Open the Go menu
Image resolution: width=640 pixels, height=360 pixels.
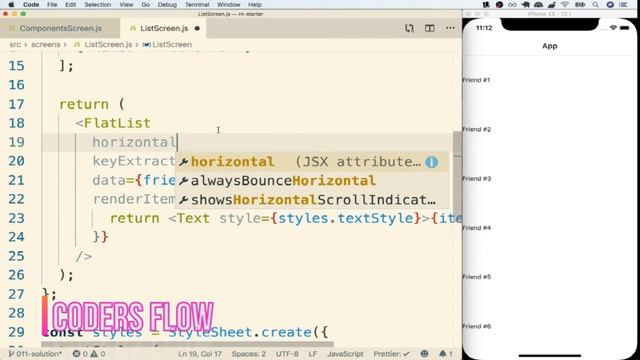click(x=145, y=4)
